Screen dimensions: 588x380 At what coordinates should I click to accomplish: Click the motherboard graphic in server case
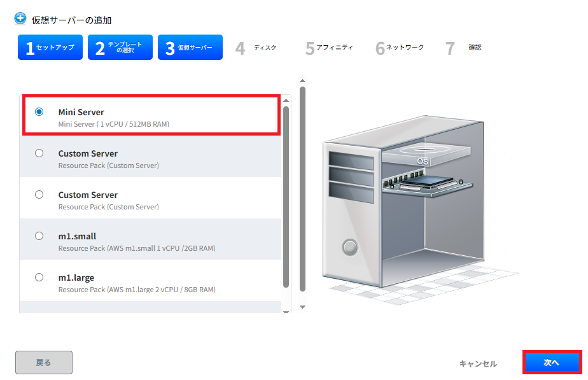(428, 183)
